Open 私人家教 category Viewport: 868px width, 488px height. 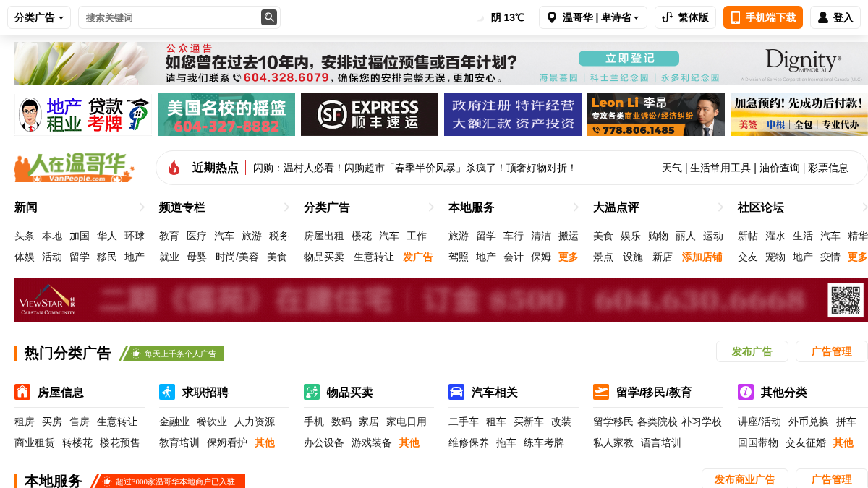click(613, 442)
